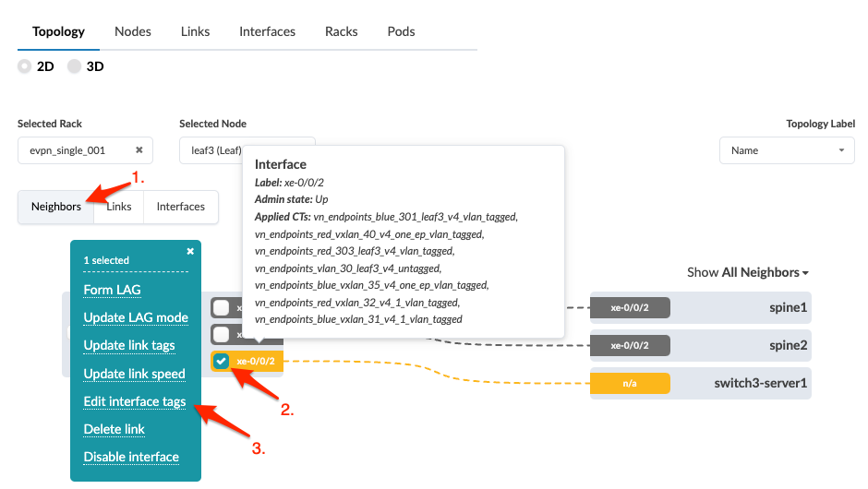The image size is (868, 489).
Task: Click the n/a interface badge of switch3-server1
Action: point(630,383)
